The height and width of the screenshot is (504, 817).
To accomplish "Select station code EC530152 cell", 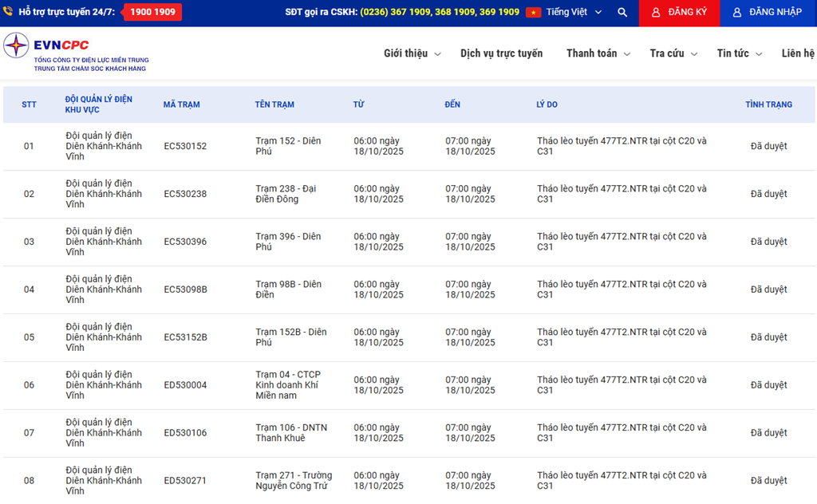I will (185, 147).
